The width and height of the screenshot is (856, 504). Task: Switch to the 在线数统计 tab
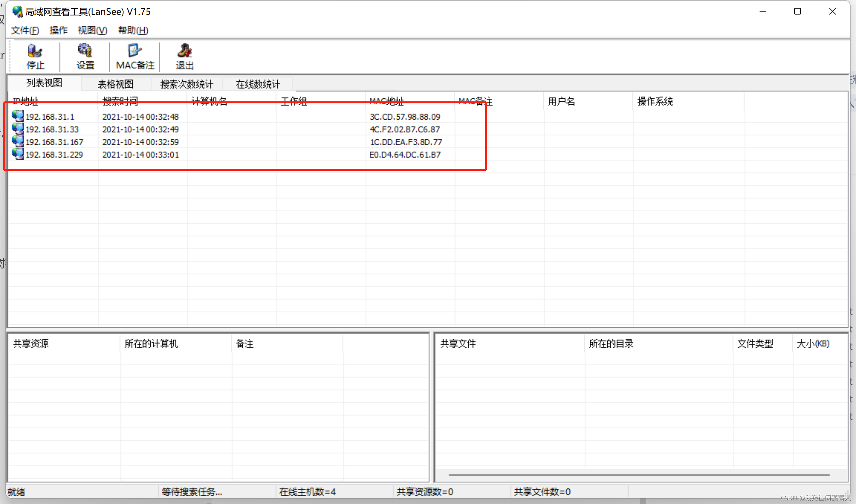pos(258,84)
